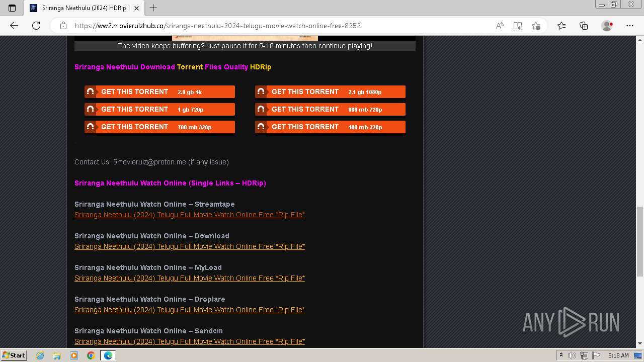644x362 pixels.
Task: Open the browser profile menu
Action: pyautogui.click(x=607, y=26)
